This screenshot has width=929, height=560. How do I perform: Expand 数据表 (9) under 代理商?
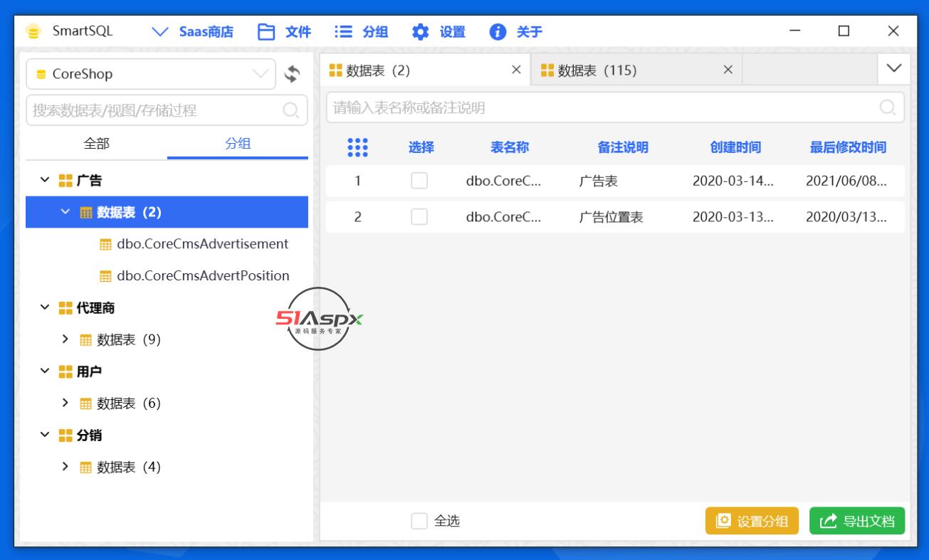[x=65, y=339]
